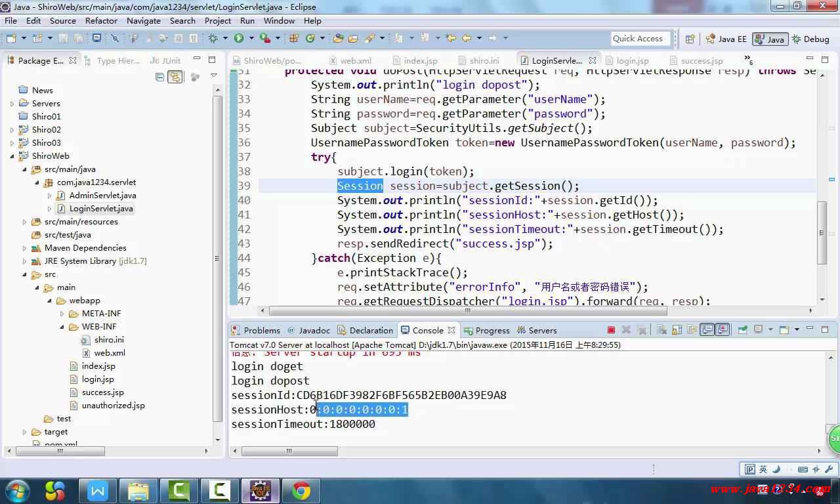Screen dimensions: 840x504
Task: Click the Open Perspective icon
Action: [690, 39]
